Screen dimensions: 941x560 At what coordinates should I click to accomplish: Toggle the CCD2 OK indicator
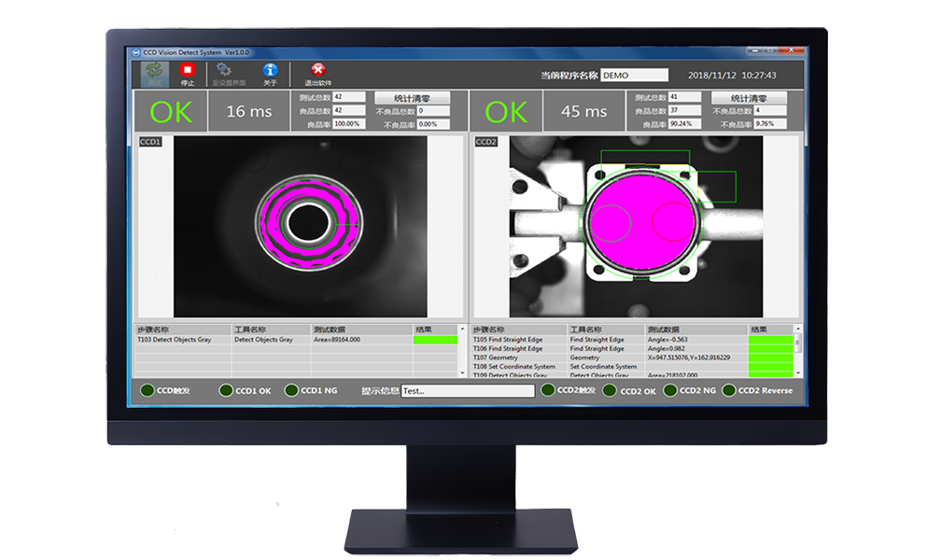tap(610, 390)
